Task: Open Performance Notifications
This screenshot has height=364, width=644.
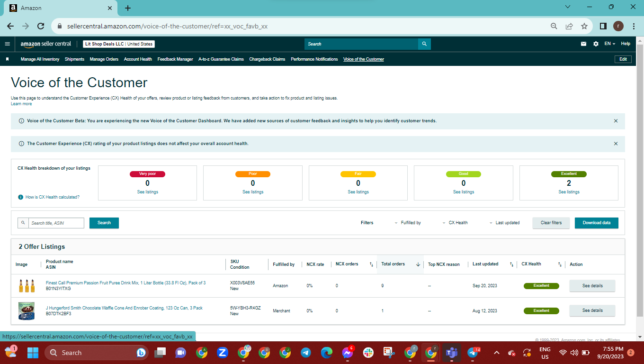Action: [x=314, y=59]
